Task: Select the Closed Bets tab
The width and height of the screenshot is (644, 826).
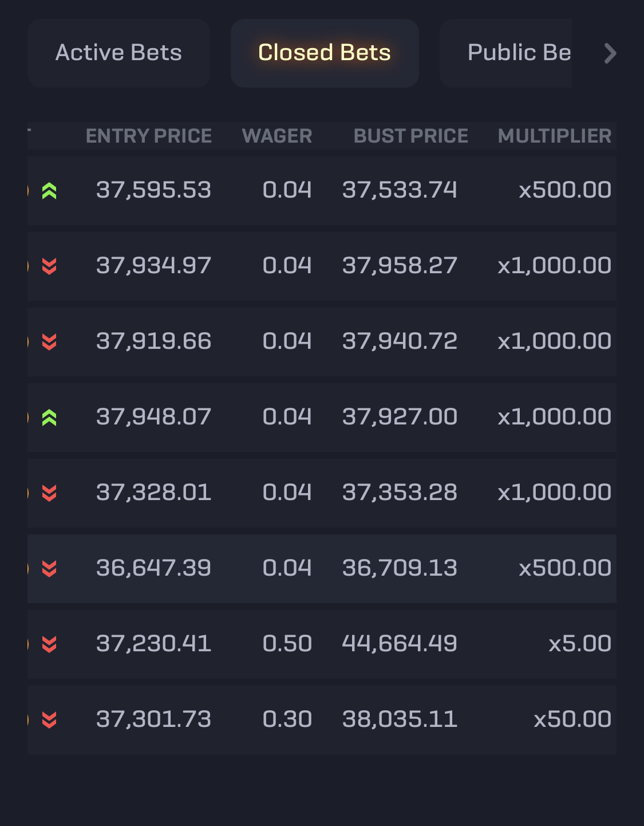Action: 325,53
